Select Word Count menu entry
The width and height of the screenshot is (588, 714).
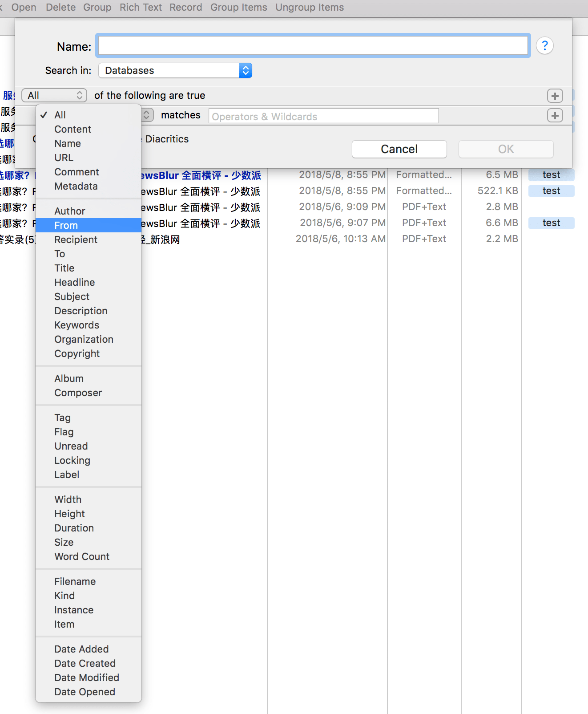(x=82, y=556)
